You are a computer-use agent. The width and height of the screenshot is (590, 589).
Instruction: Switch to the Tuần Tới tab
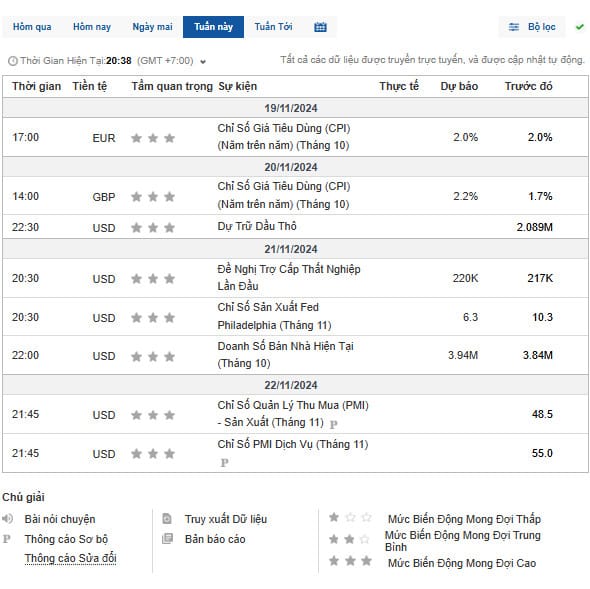click(273, 27)
